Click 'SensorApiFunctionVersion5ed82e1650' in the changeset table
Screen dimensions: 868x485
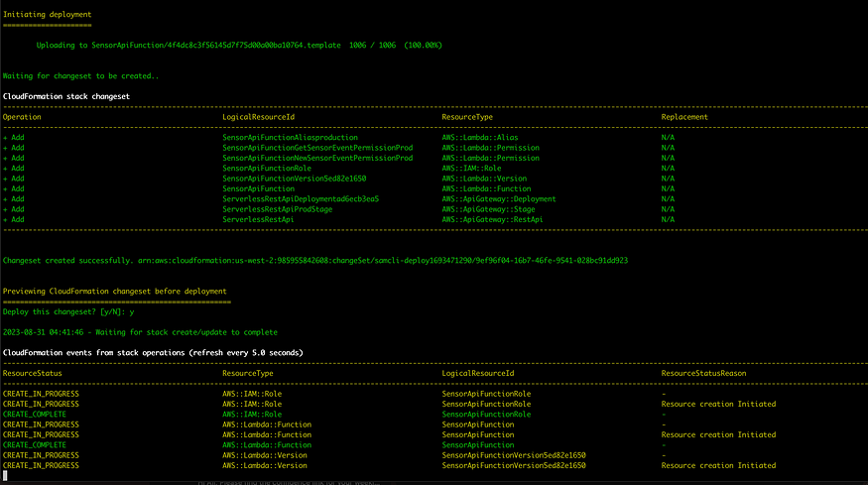(295, 179)
